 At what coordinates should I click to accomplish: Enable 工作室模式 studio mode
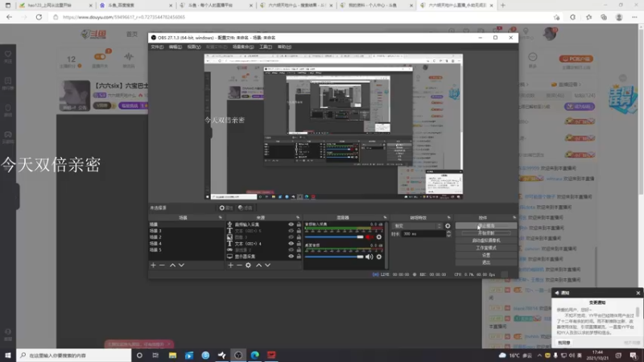(x=486, y=248)
